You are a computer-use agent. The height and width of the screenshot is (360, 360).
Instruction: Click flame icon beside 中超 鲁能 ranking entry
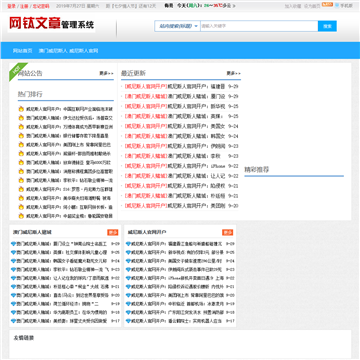tap(21, 216)
